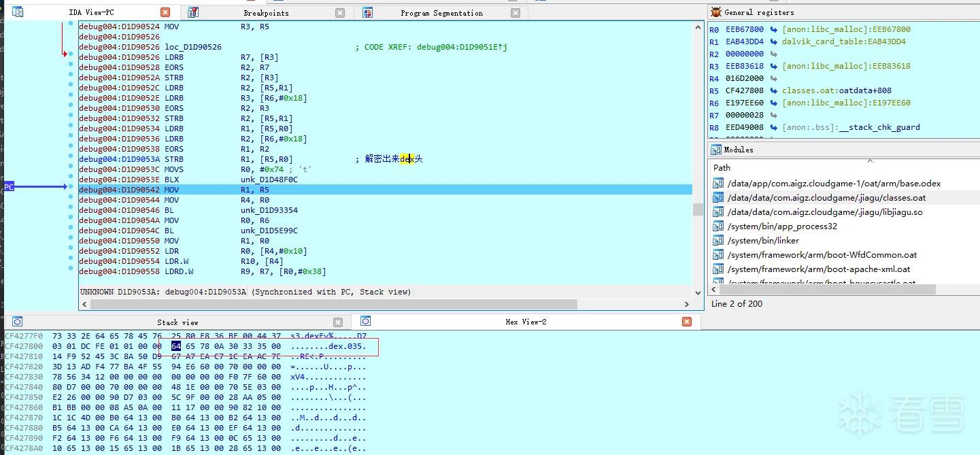
Task: Click breakpoint dot beside D1D9054C
Action: [x=70, y=227]
